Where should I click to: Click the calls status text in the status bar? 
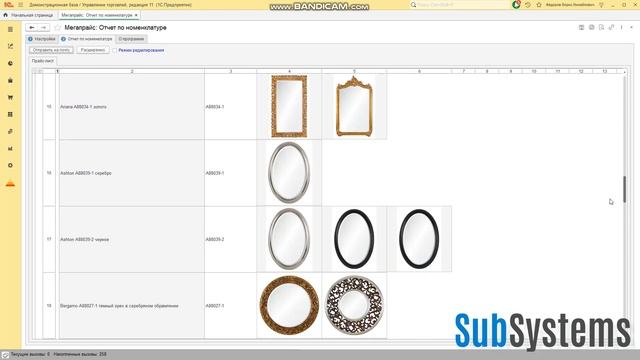click(x=58, y=354)
